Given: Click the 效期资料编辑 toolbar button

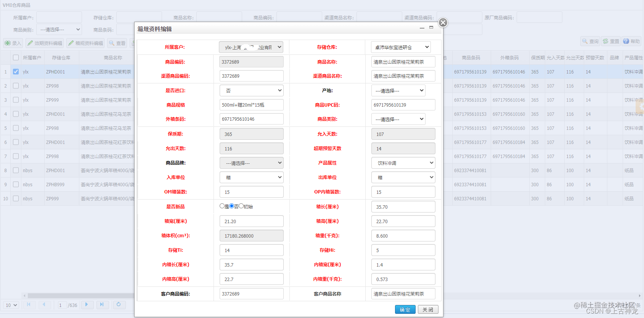Looking at the screenshot, I should tap(45, 43).
